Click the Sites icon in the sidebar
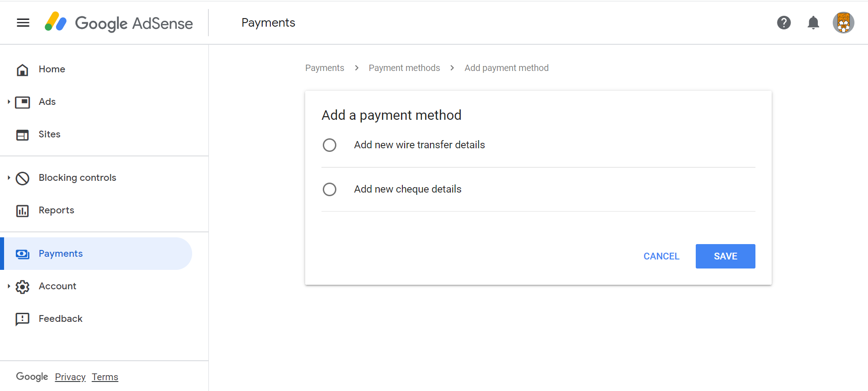The width and height of the screenshot is (868, 391). 23,135
